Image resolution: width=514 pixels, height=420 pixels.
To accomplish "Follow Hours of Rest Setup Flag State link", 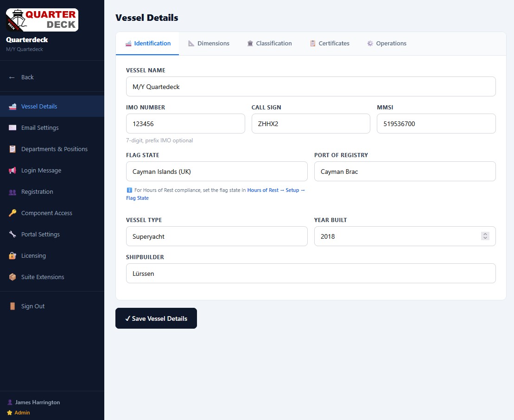I will pos(276,190).
